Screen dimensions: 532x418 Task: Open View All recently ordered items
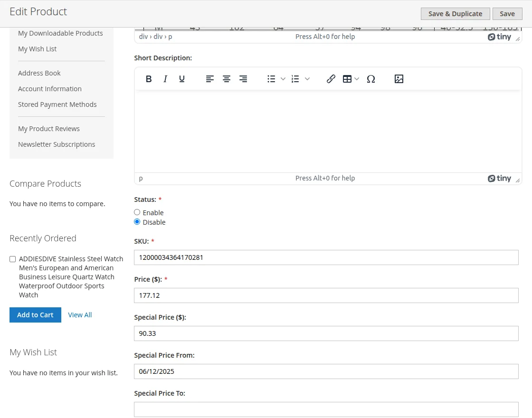(x=80, y=314)
